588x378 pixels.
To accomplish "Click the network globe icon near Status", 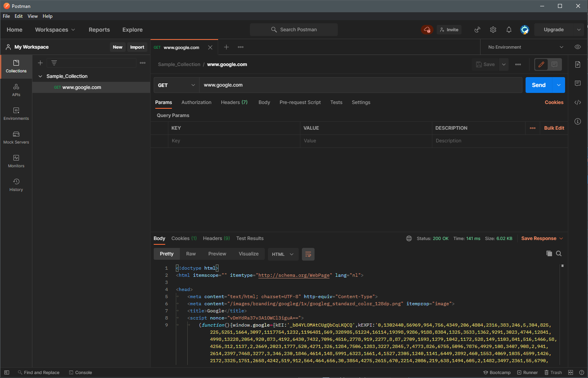I will point(409,238).
